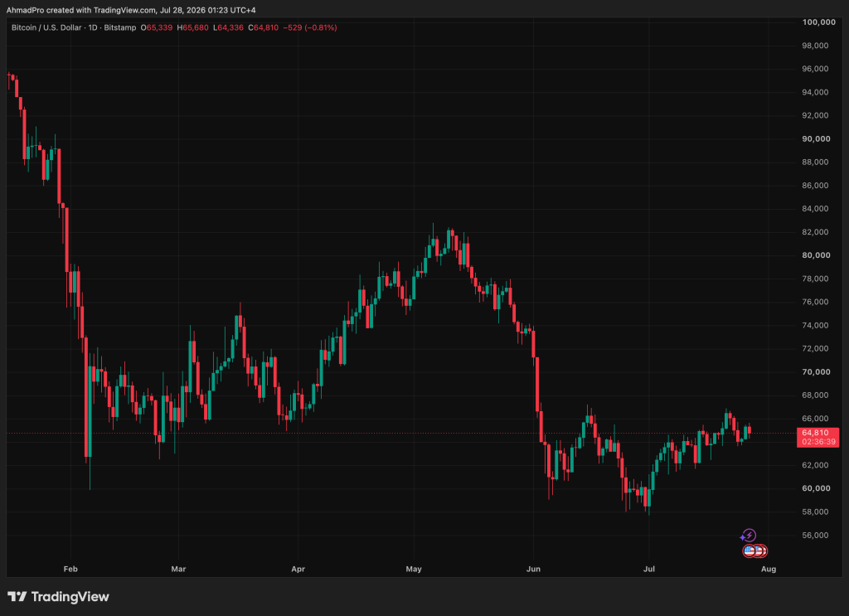Click the Aug label on time axis

pos(769,569)
